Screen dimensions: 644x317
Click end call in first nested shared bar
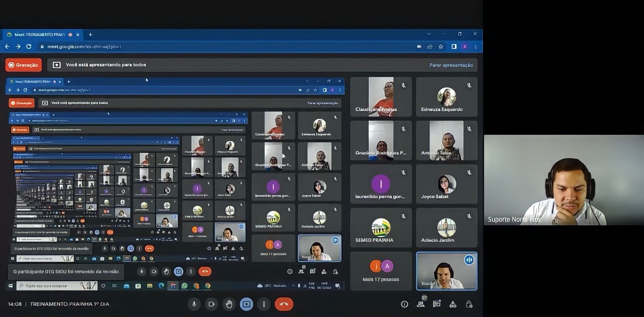coord(205,271)
